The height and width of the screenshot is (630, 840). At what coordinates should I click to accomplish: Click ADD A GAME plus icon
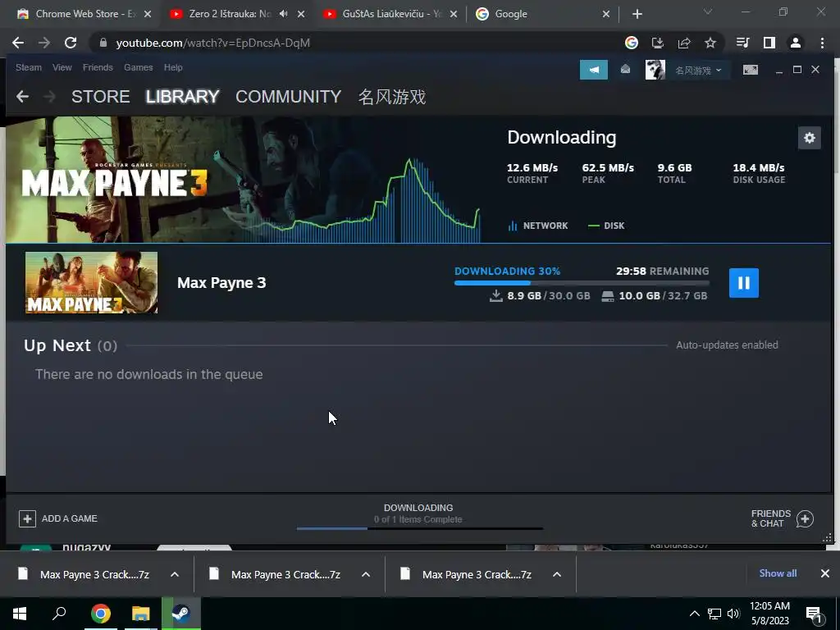click(x=27, y=518)
